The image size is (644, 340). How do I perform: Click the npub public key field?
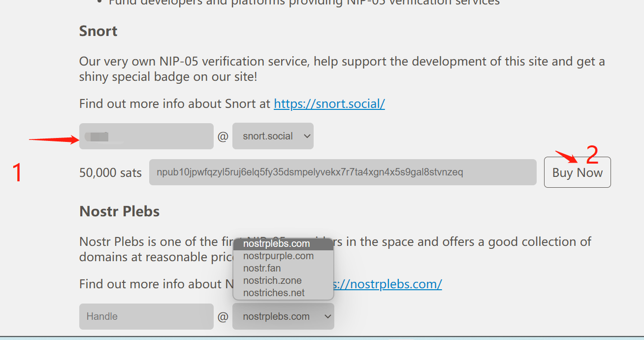(x=343, y=172)
